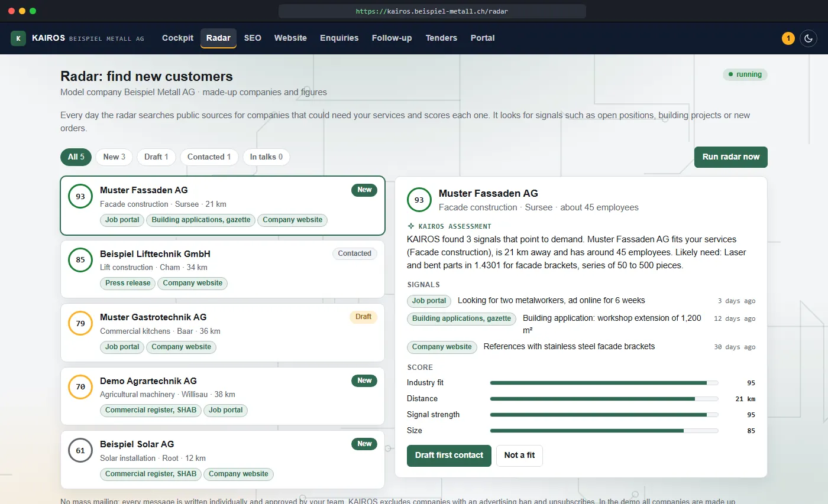Click the Draft badge on Muster Gastrotechnik
The image size is (828, 504).
363,317
